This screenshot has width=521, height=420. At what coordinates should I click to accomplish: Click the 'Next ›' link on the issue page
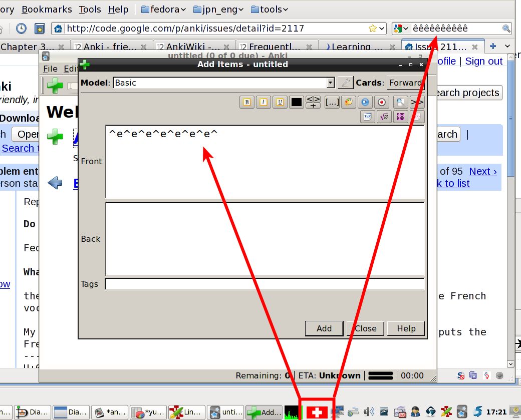pos(483,171)
